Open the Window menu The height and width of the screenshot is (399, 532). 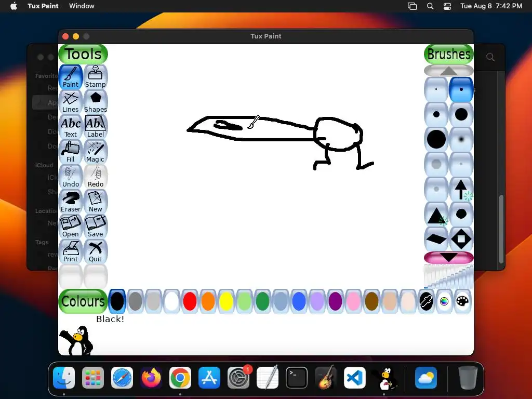(x=82, y=6)
